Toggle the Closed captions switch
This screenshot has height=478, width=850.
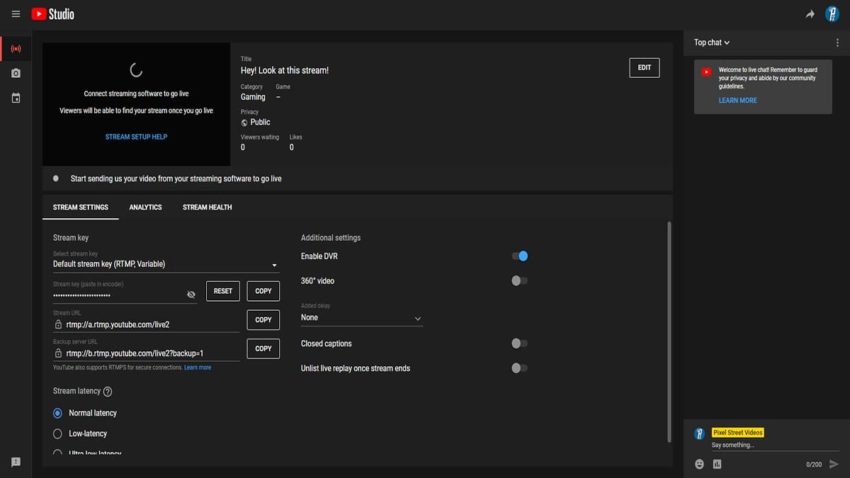click(519, 344)
